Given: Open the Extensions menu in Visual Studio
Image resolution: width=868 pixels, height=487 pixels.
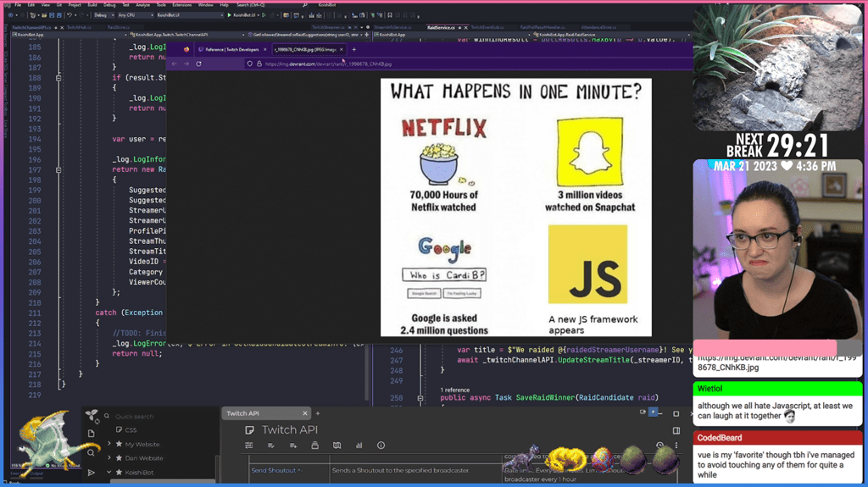Looking at the screenshot, I should pos(181,5).
